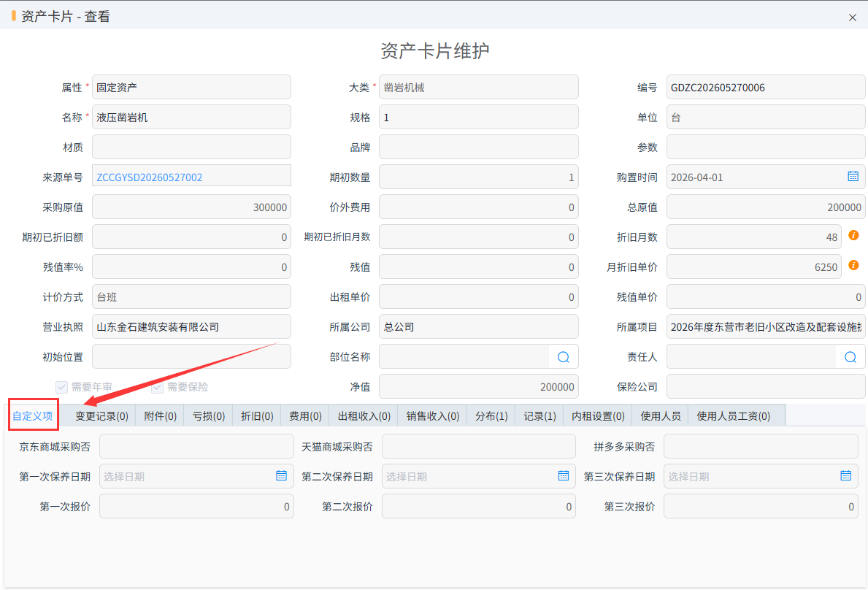
Task: Click the empty 初始位置 field
Action: [x=191, y=356]
